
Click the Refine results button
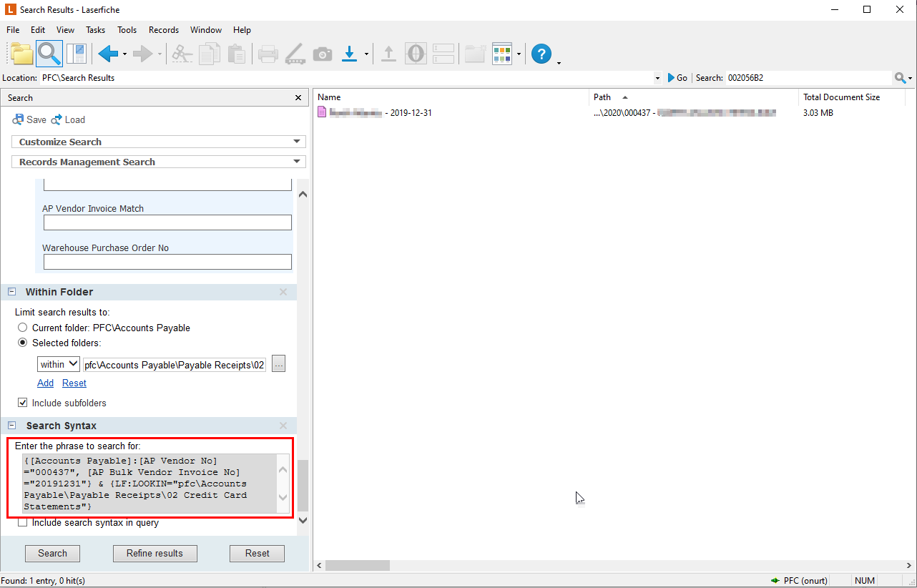(x=155, y=553)
